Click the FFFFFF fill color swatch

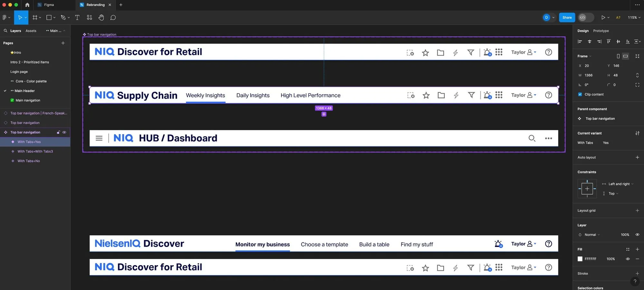point(580,259)
